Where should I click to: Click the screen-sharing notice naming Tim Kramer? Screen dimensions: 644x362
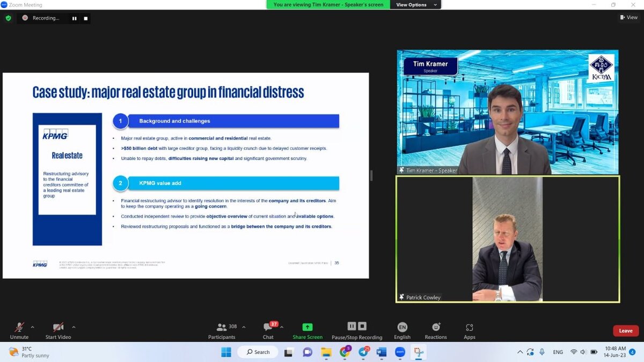(x=328, y=5)
